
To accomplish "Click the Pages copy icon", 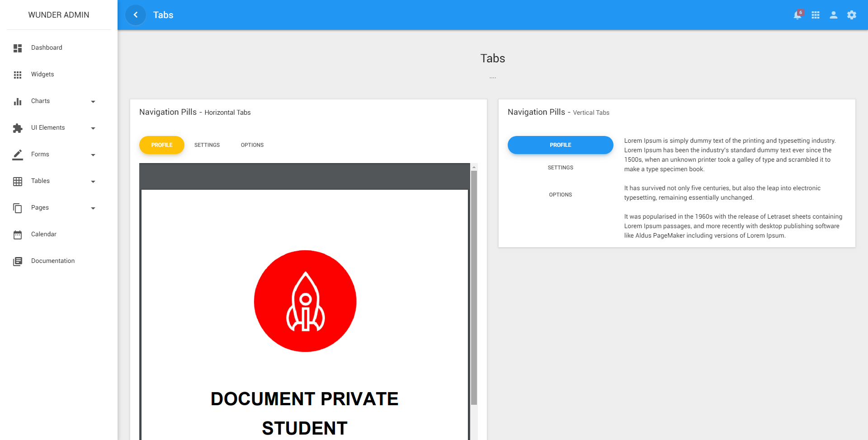I will click(18, 208).
